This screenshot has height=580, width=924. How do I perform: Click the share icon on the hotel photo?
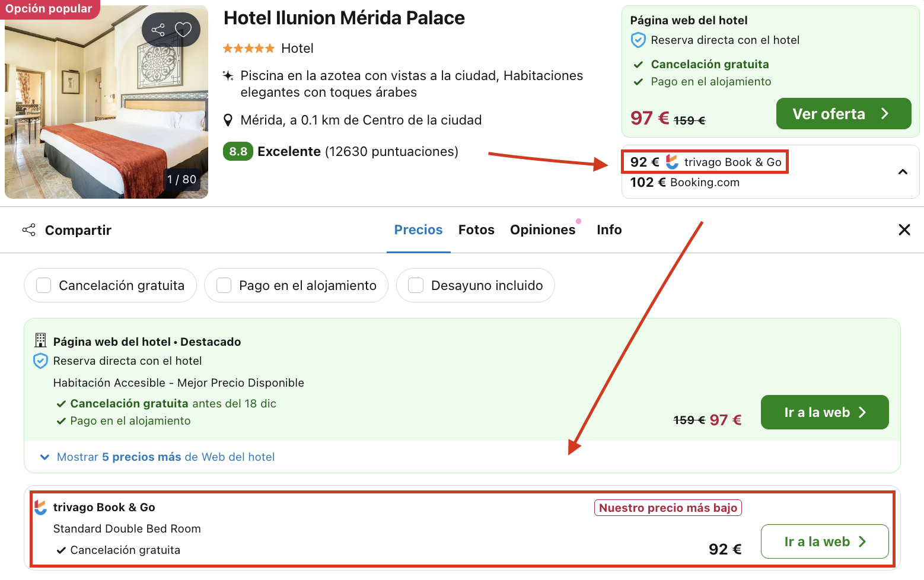(159, 29)
